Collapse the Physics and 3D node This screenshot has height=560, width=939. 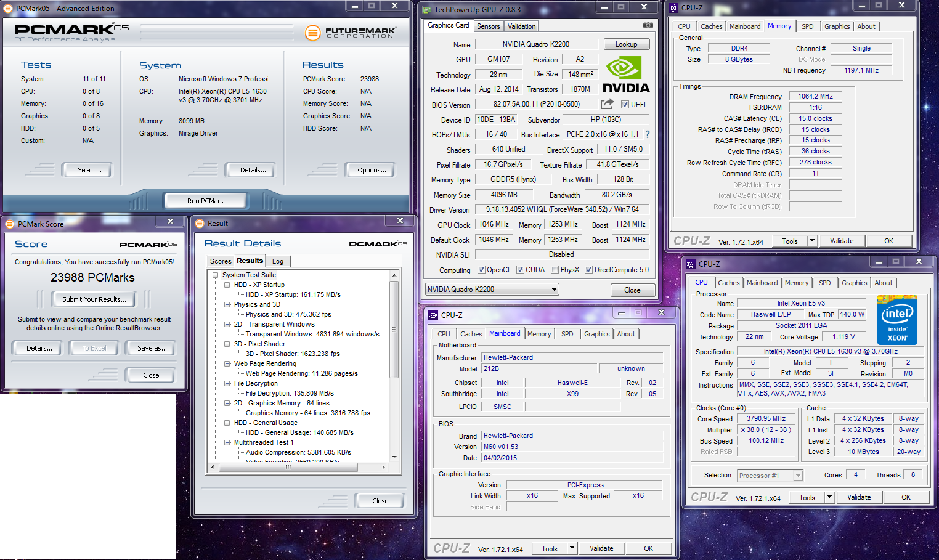[227, 305]
